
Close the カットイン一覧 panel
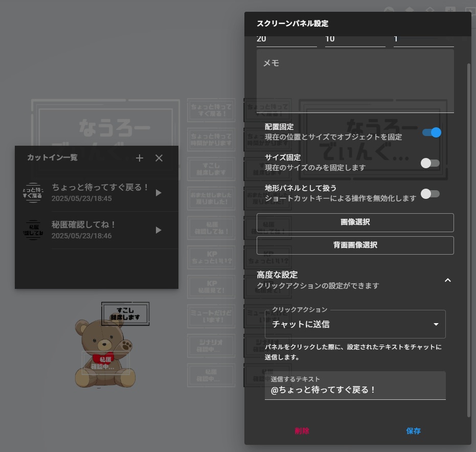pos(159,158)
